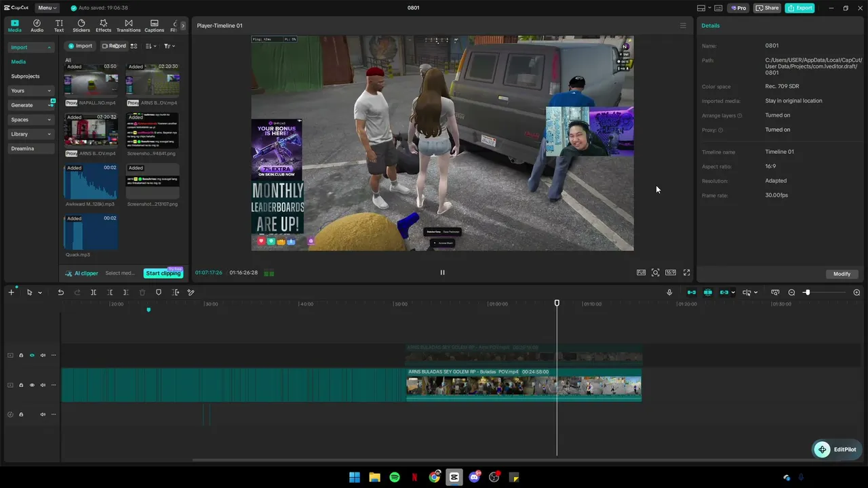This screenshot has height=488, width=868.
Task: Add a marker on the timeline
Action: [159, 292]
